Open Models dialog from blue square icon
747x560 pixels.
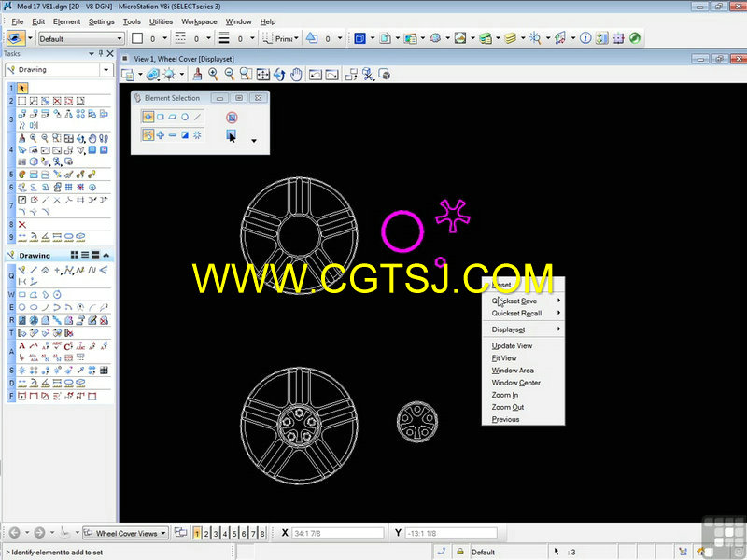(359, 38)
